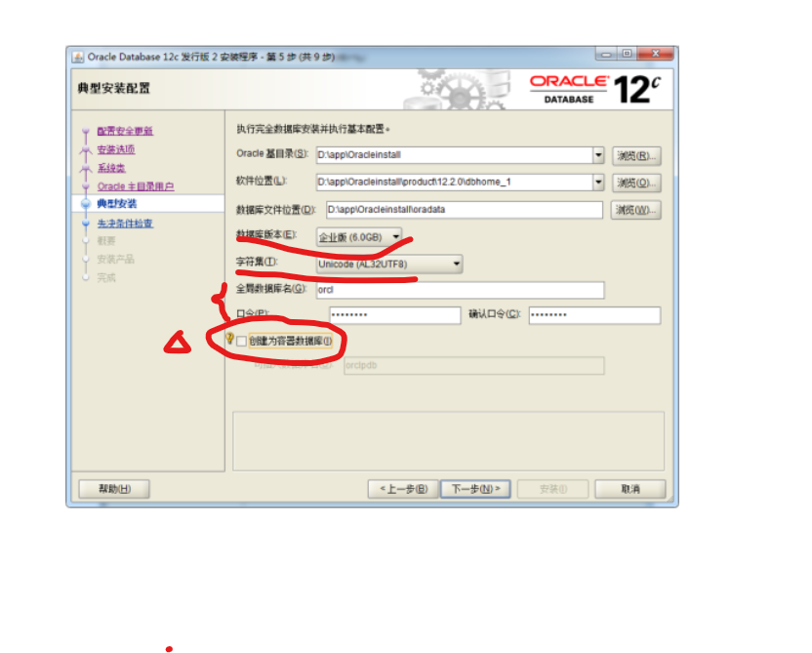Open the 字符集 dropdown showing Unicode (AL32UTF8)

455,264
